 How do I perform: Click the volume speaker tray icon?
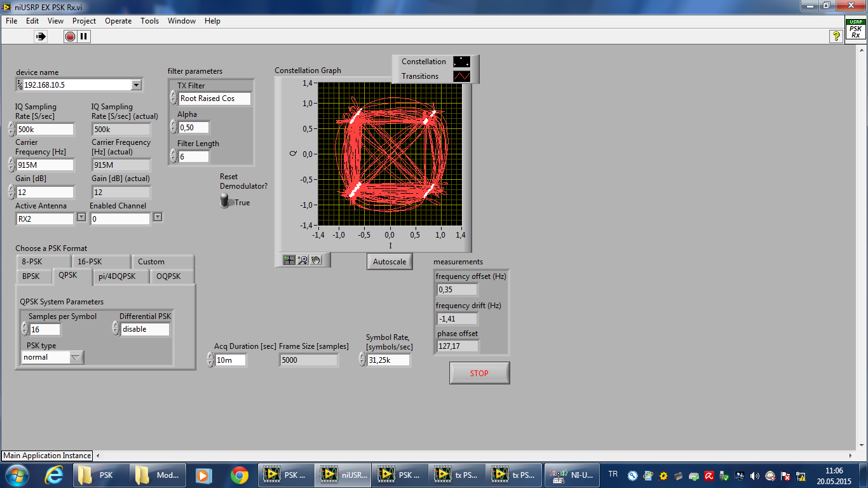click(755, 475)
